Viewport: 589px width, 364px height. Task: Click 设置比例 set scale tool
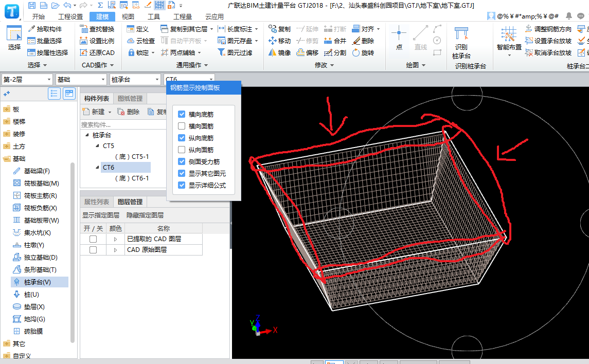97,41
